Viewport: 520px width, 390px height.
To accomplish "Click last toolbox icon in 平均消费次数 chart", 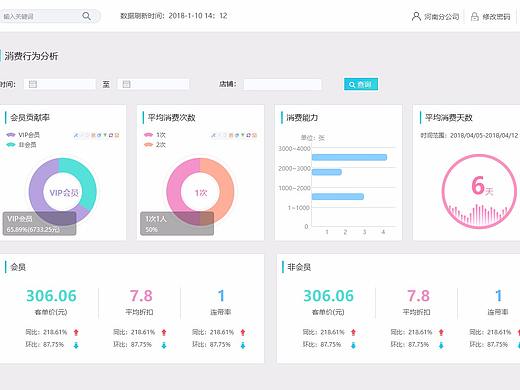I will click(255, 135).
